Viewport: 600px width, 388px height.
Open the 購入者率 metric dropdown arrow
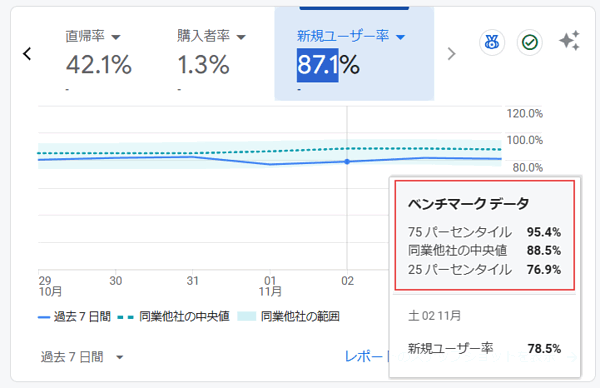pos(241,37)
